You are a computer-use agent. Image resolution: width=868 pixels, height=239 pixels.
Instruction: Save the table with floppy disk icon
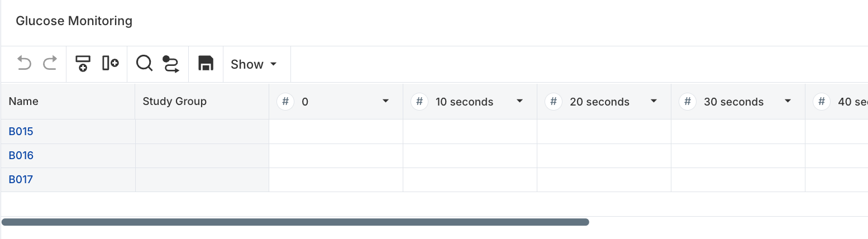[206, 64]
